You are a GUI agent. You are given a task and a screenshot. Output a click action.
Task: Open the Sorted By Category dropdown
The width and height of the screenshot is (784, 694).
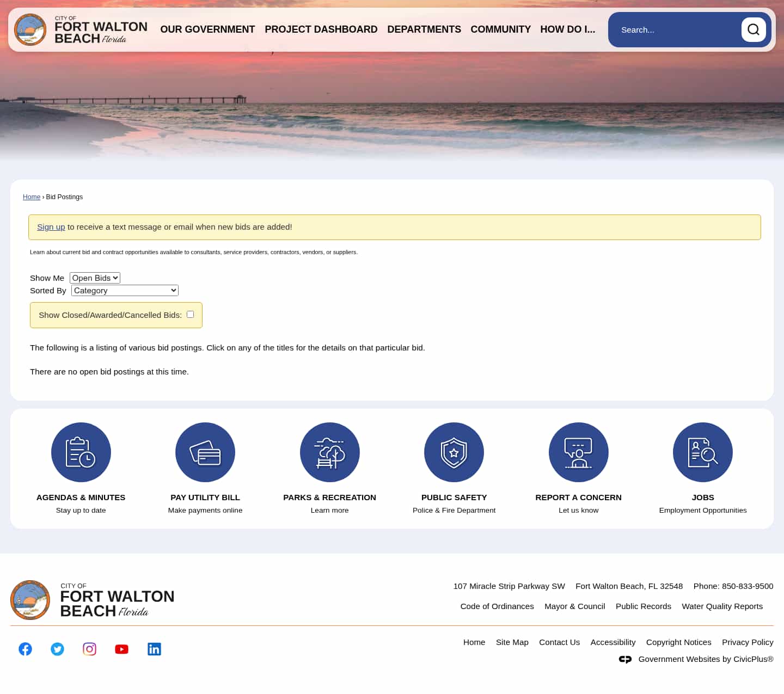(124, 290)
